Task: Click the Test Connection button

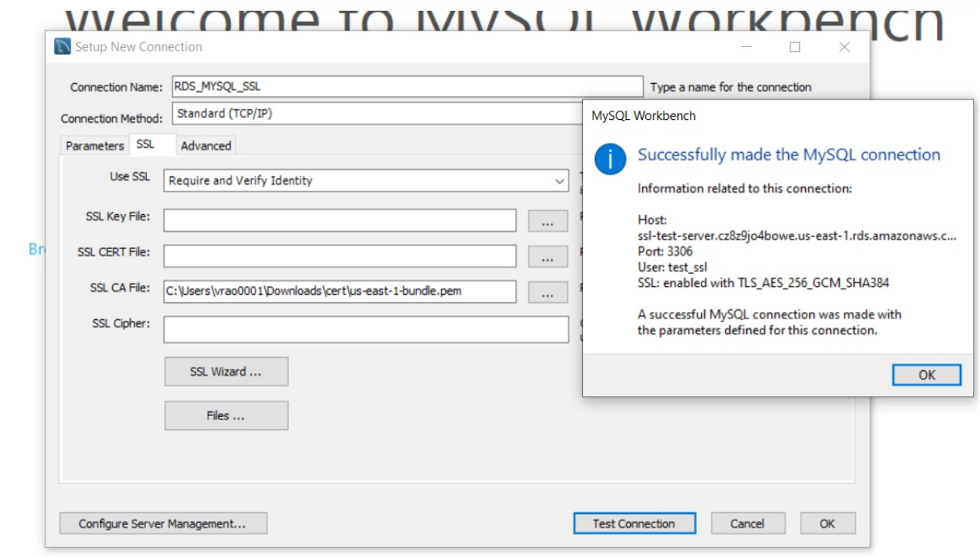Action: pyautogui.click(x=634, y=524)
